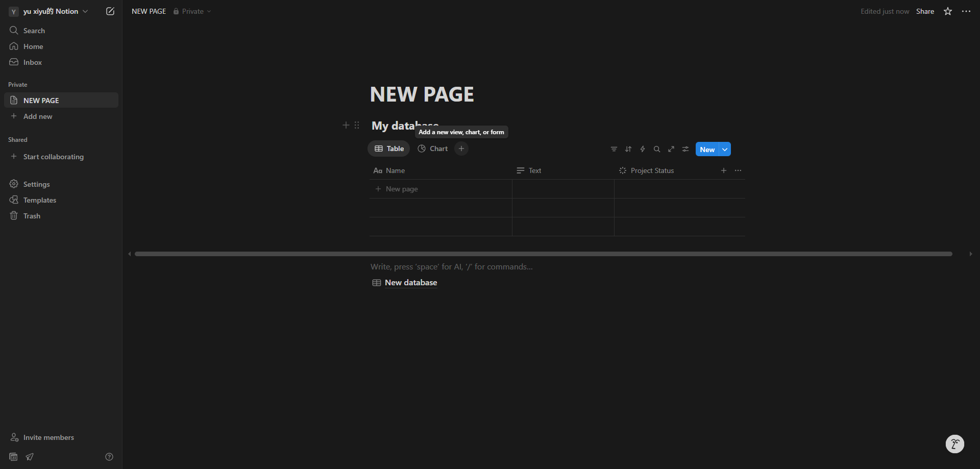Open the Notion AI floating button
The image size is (980, 469).
pos(954,444)
